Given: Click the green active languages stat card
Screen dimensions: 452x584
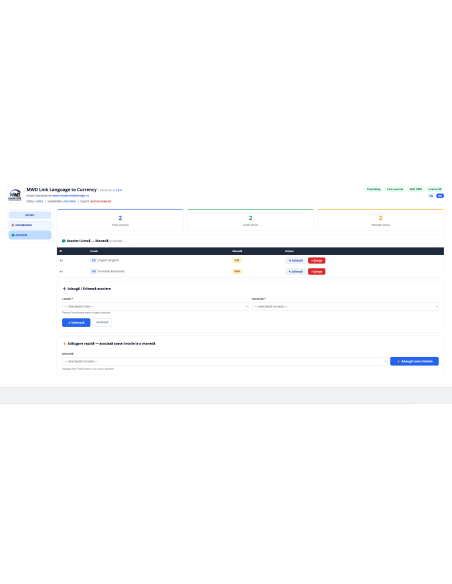Looking at the screenshot, I should click(x=250, y=220).
